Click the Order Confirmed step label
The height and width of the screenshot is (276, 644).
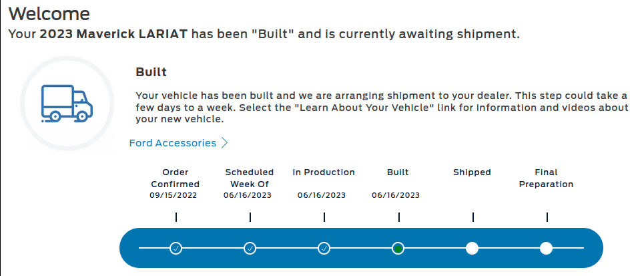coord(176,178)
